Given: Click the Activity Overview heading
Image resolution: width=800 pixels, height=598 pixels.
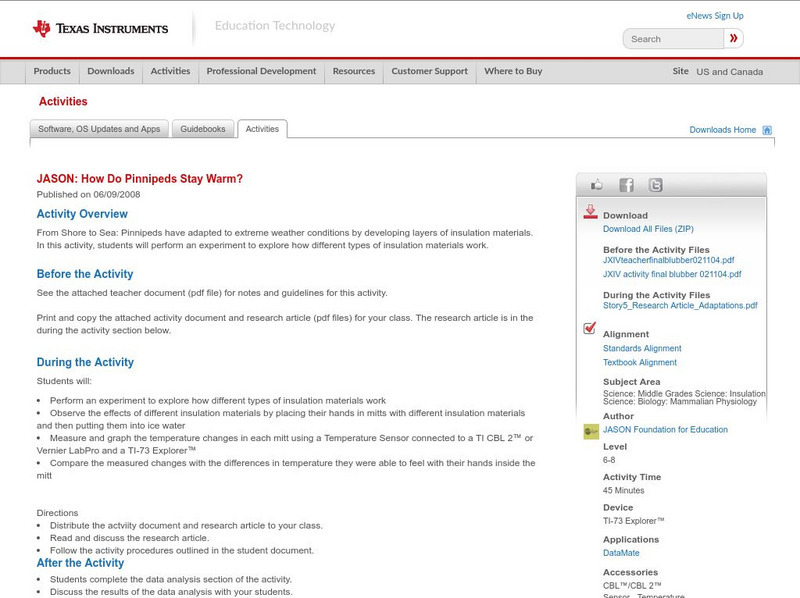Looking at the screenshot, I should pos(82,214).
